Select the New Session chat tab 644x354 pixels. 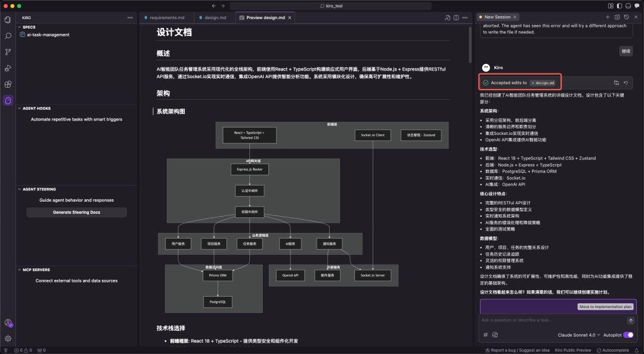pos(497,17)
